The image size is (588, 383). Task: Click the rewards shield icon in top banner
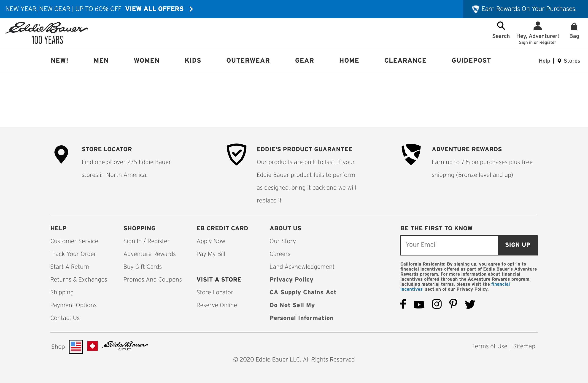coord(475,9)
